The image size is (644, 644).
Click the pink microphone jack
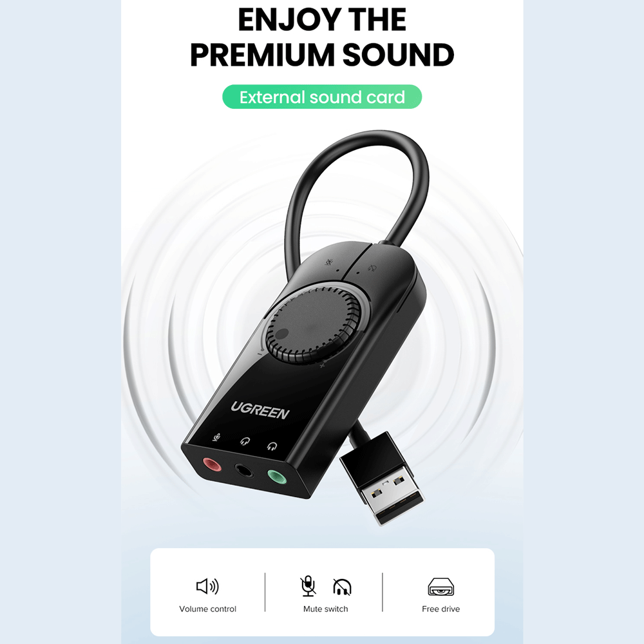(x=212, y=464)
